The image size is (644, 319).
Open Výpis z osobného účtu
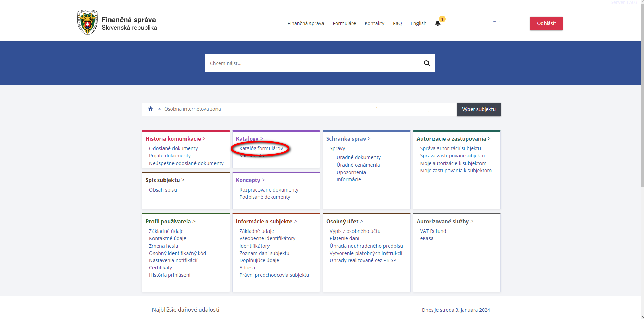[355, 231]
